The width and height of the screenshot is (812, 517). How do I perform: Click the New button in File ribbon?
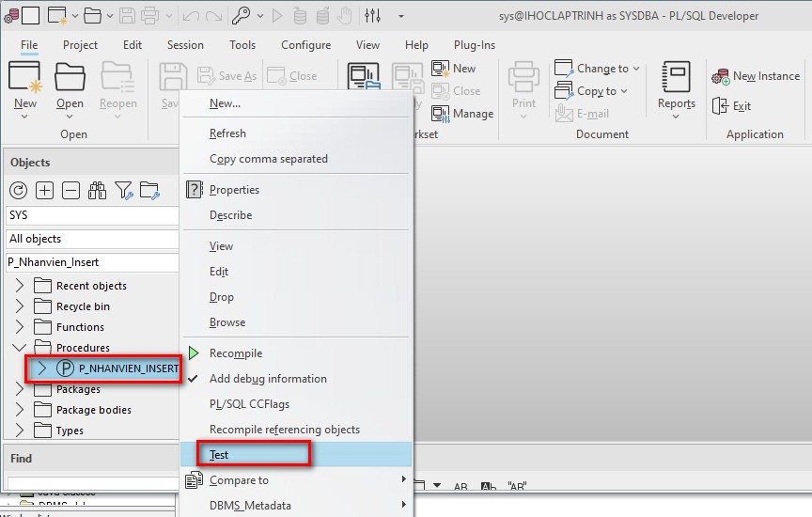[25, 85]
